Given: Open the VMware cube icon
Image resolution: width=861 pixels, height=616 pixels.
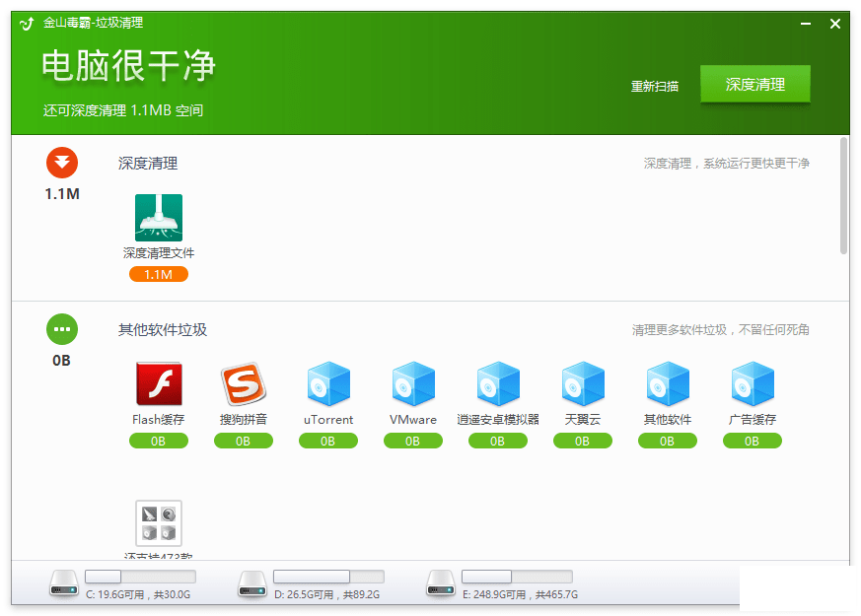Looking at the screenshot, I should pyautogui.click(x=413, y=383).
